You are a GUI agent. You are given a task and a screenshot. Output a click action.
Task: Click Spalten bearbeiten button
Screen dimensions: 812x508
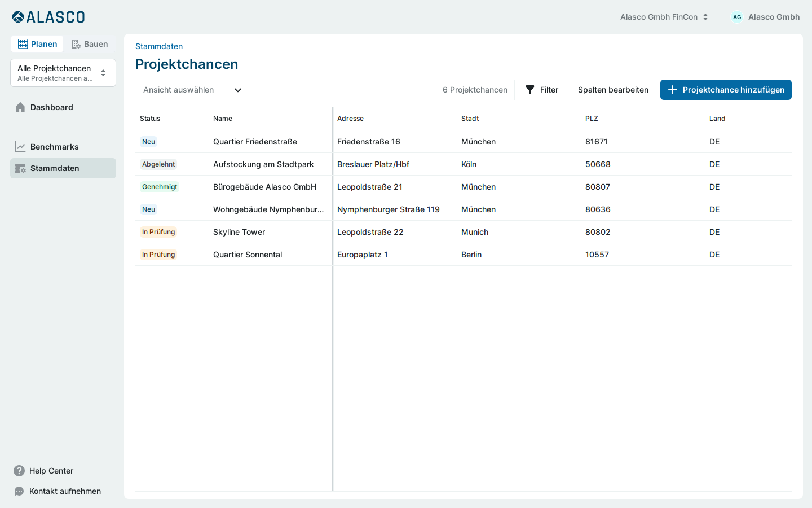(613, 90)
